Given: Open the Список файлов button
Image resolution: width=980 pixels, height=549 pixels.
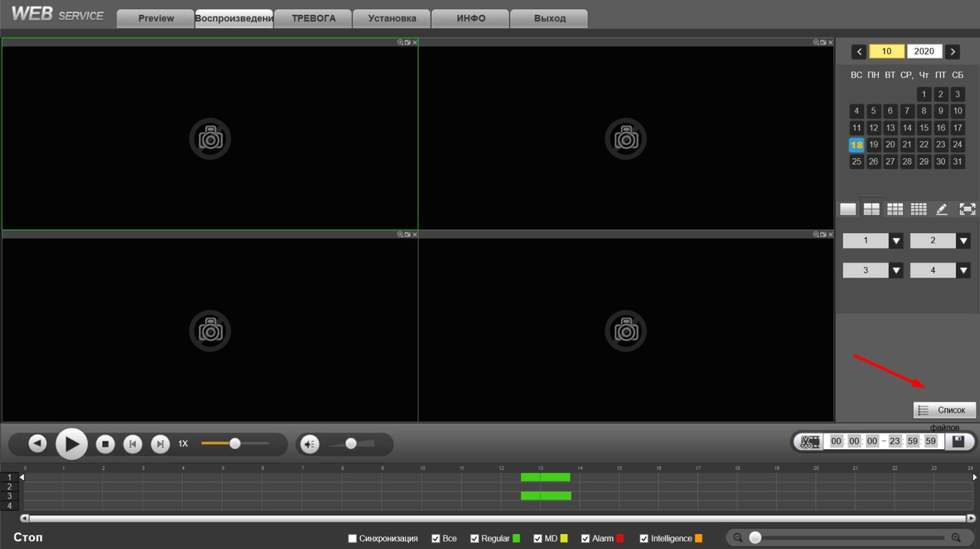Looking at the screenshot, I should tap(944, 410).
